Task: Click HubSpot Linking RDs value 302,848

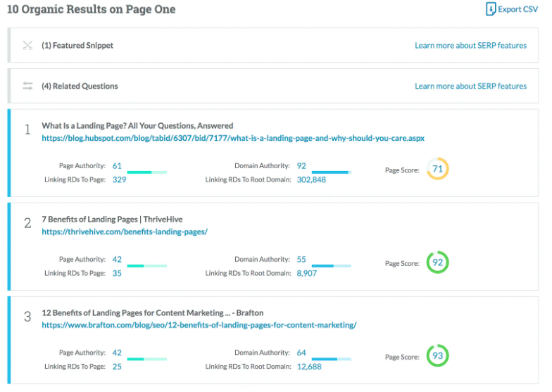Action: coord(311,179)
